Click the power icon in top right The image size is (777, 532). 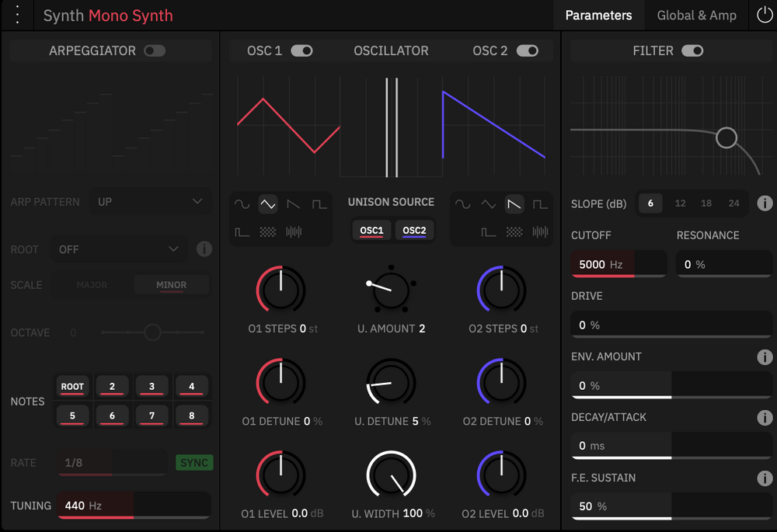coord(765,16)
